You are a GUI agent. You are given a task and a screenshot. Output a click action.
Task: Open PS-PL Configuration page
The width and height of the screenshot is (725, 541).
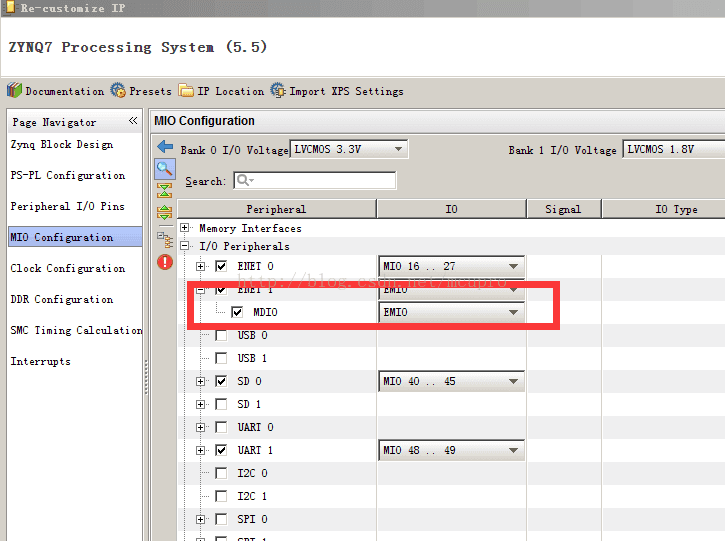pyautogui.click(x=68, y=176)
